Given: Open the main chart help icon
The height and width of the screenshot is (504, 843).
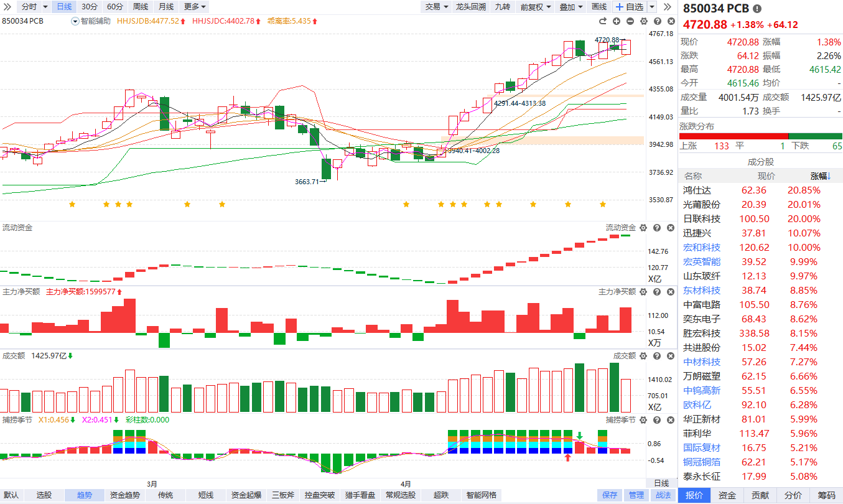Looking at the screenshot, I should click(656, 21).
